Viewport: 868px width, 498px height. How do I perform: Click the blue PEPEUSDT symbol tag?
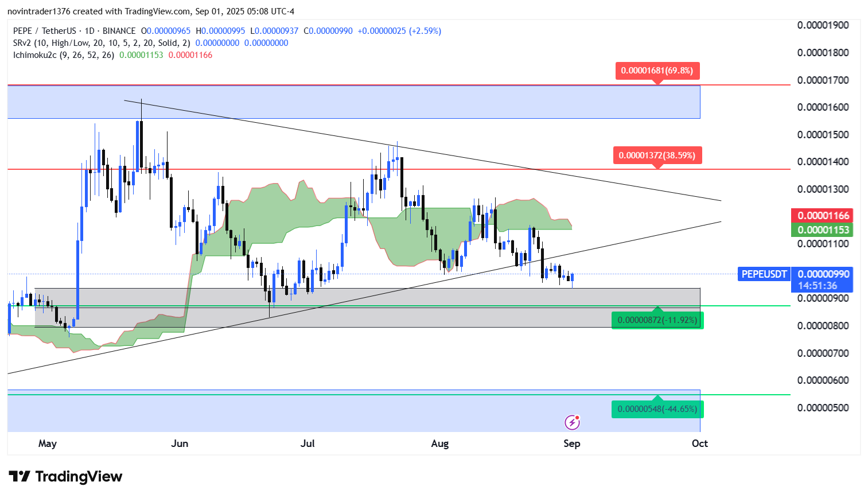tap(764, 274)
